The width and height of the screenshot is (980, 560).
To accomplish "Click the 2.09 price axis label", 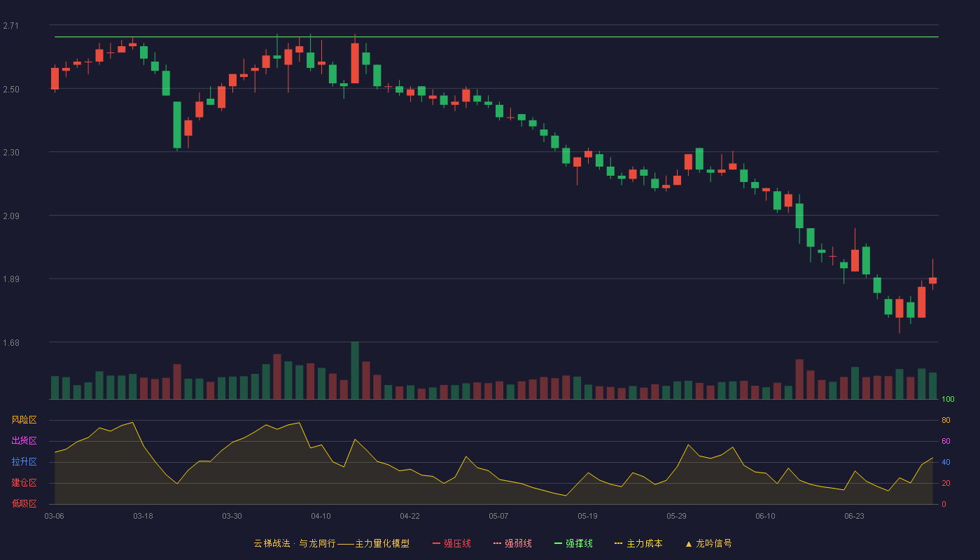I will [x=11, y=216].
